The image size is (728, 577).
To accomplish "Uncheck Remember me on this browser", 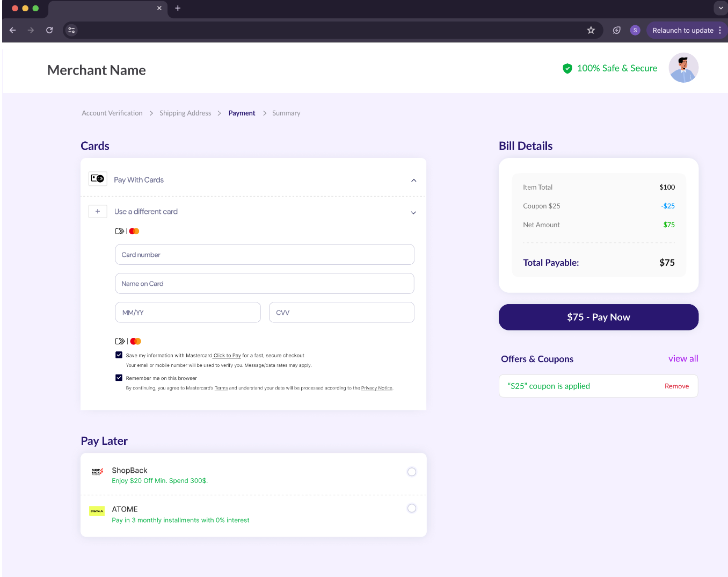I will click(x=119, y=377).
